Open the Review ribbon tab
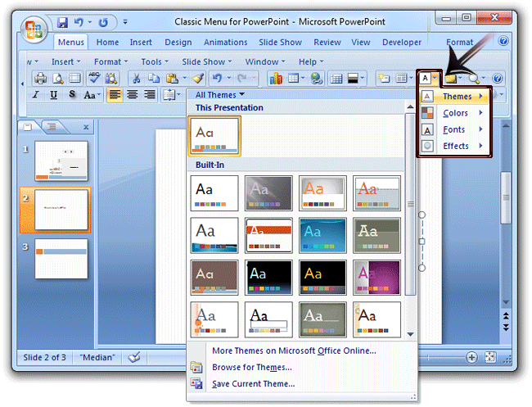The height and width of the screenshot is (407, 532). click(327, 43)
